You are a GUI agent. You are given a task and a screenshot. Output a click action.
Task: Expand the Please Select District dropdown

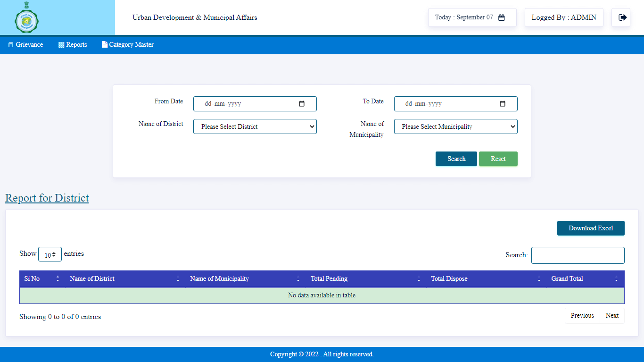point(255,126)
